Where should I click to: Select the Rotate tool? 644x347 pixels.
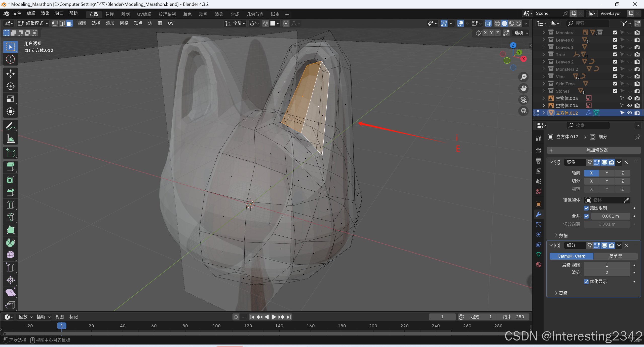click(10, 86)
